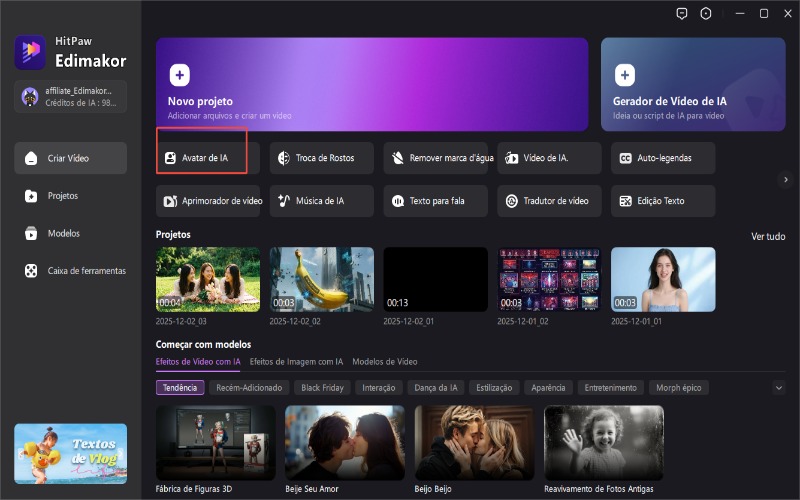Launch Texto para fala tool
Screen dimensions: 800x500
pyautogui.click(x=436, y=201)
